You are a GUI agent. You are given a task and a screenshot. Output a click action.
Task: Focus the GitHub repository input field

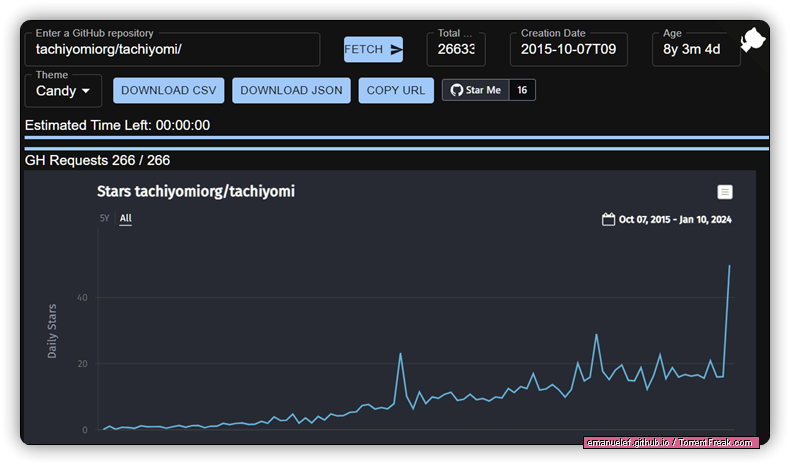(x=172, y=49)
